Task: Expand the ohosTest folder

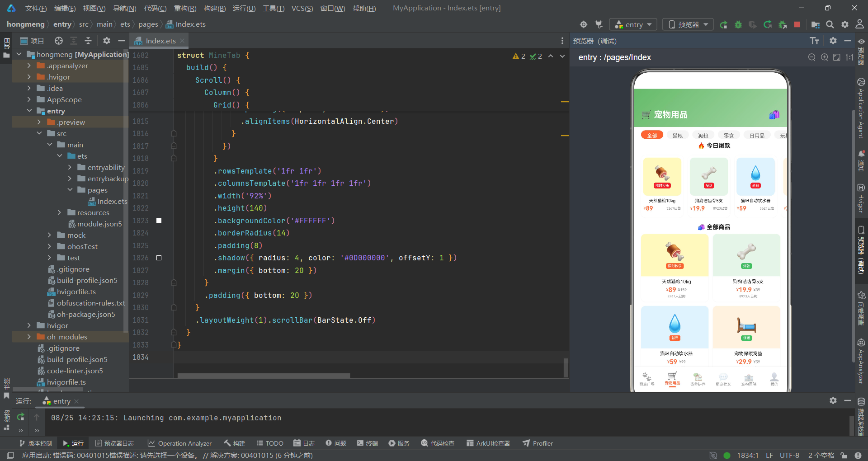Action: (x=49, y=246)
